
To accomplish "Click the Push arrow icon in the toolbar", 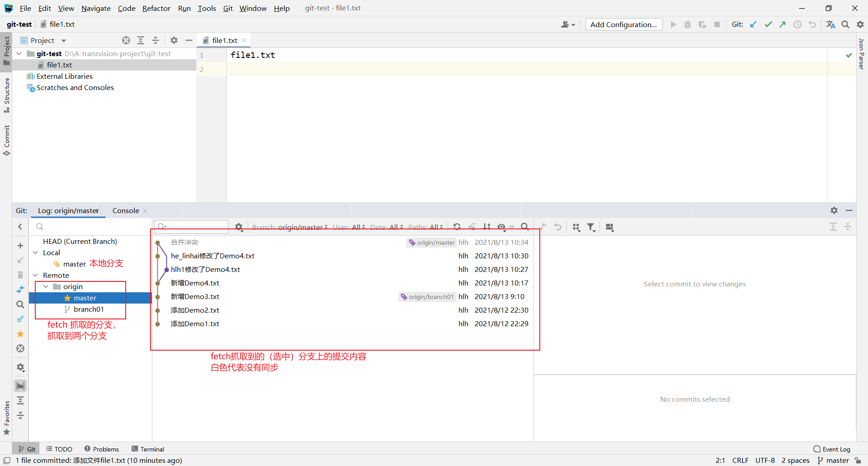I will (x=783, y=24).
